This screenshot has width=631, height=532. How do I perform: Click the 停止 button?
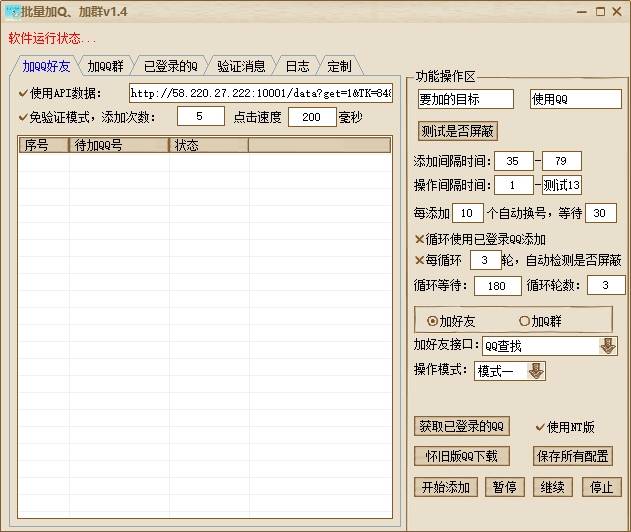click(x=602, y=487)
